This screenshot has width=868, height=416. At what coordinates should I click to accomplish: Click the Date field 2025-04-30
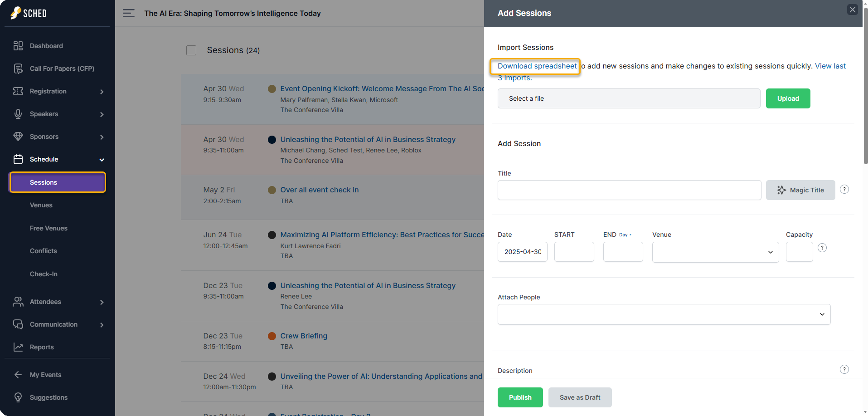(x=523, y=252)
